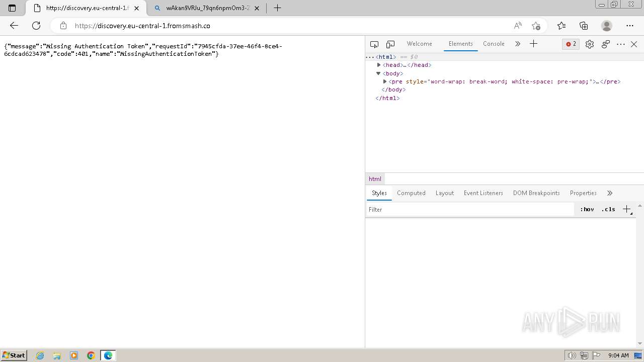Open media player taskbar icon

point(74,355)
